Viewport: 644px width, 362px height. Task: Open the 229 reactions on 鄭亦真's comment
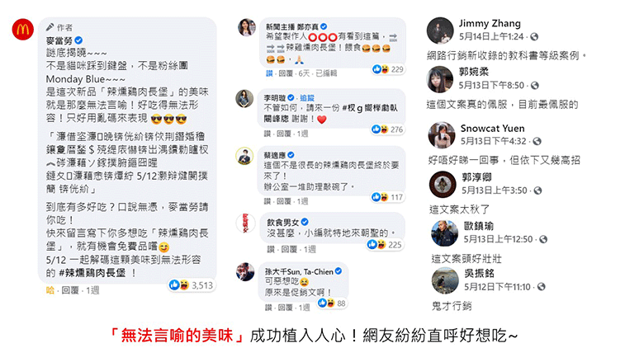388,69
